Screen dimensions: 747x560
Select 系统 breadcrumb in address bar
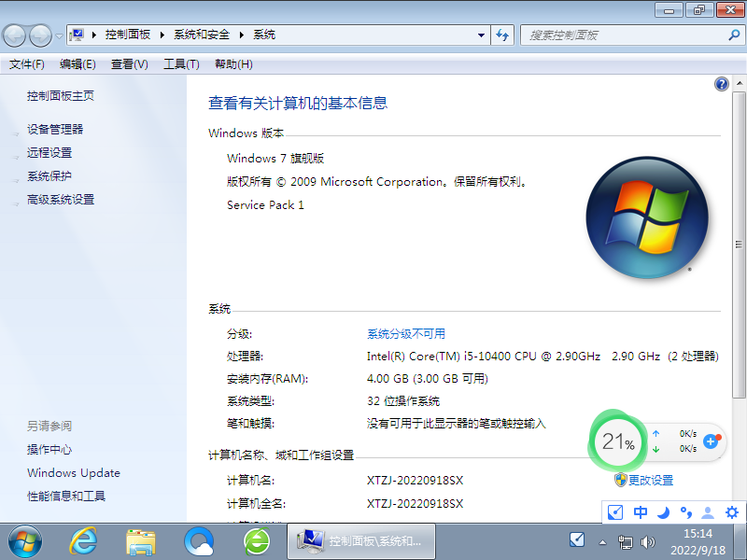264,35
